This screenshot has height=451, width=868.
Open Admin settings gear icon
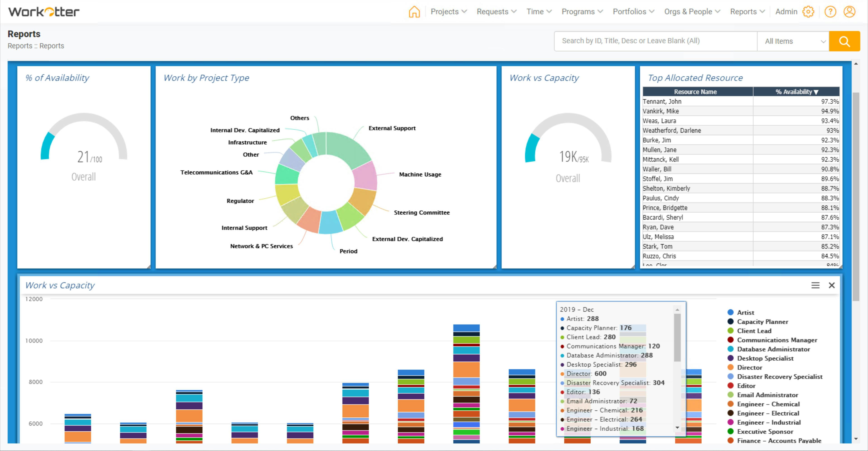pyautogui.click(x=808, y=12)
